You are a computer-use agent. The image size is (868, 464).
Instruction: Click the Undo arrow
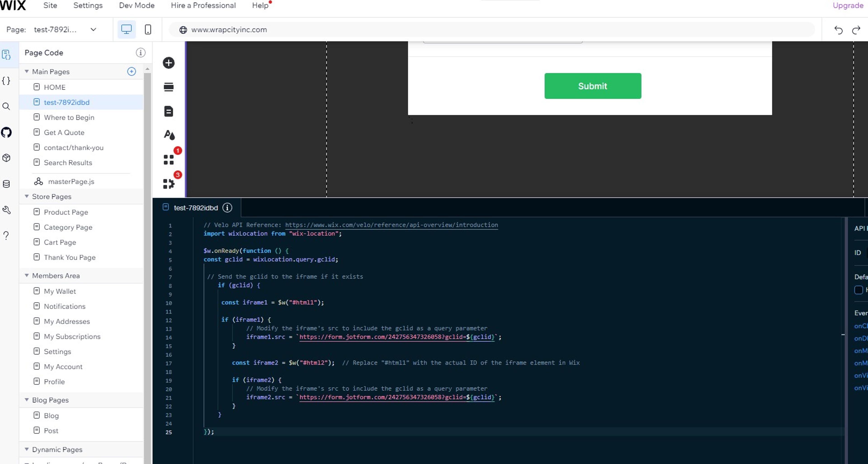[838, 30]
